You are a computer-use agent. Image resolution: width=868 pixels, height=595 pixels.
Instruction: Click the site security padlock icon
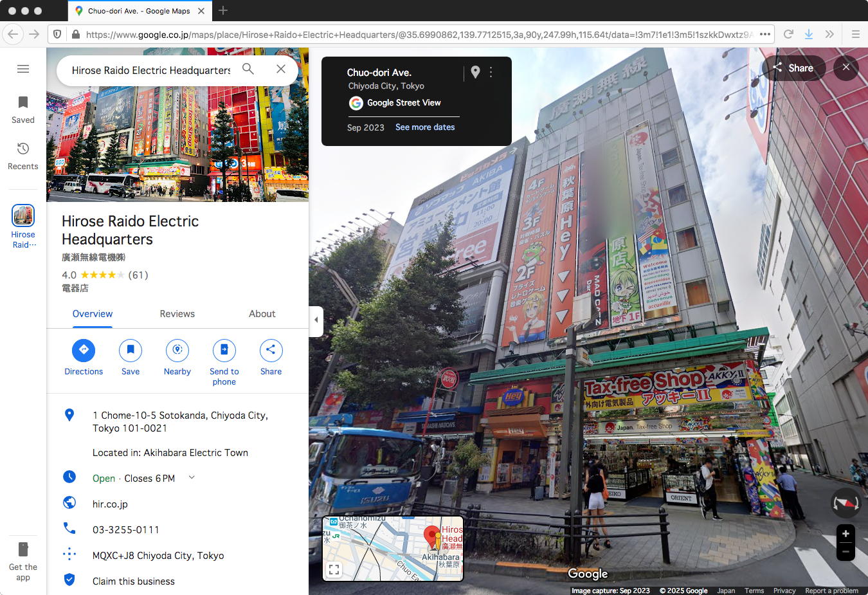(76, 34)
